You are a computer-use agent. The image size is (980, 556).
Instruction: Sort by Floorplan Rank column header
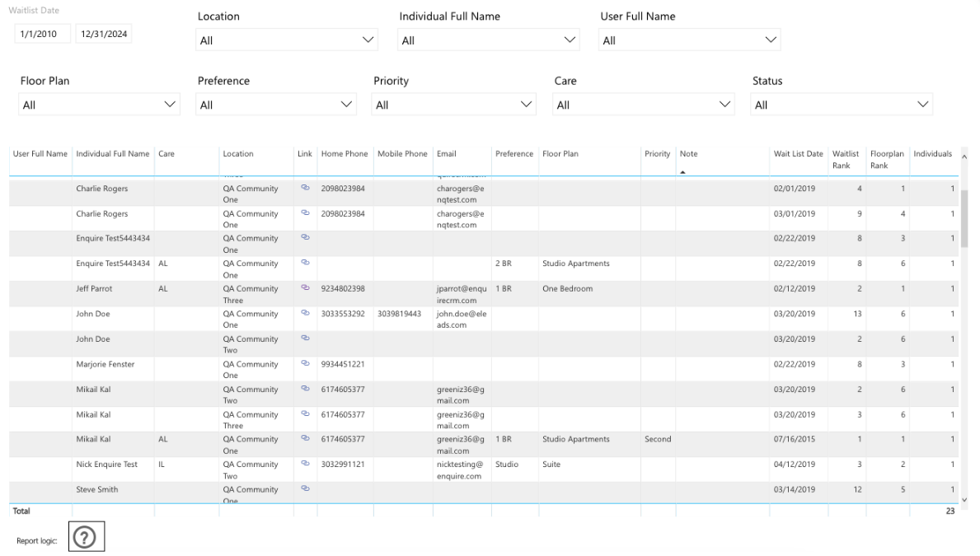pos(887,159)
